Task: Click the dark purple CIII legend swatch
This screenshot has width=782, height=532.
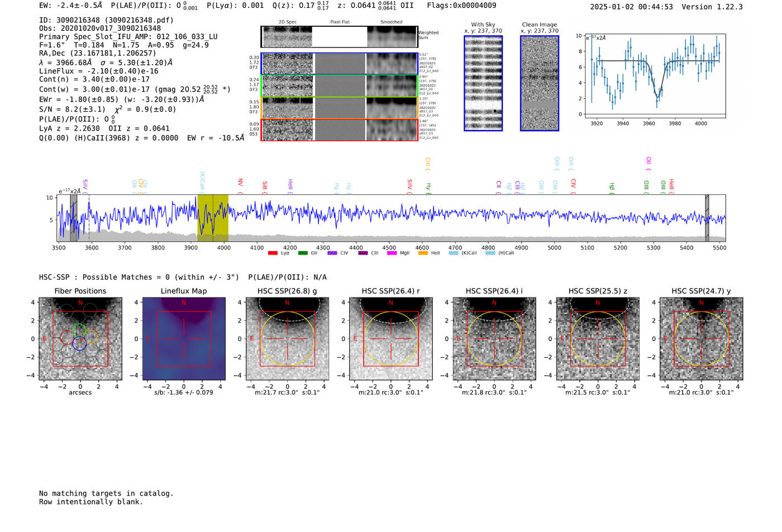Action: 363,253
